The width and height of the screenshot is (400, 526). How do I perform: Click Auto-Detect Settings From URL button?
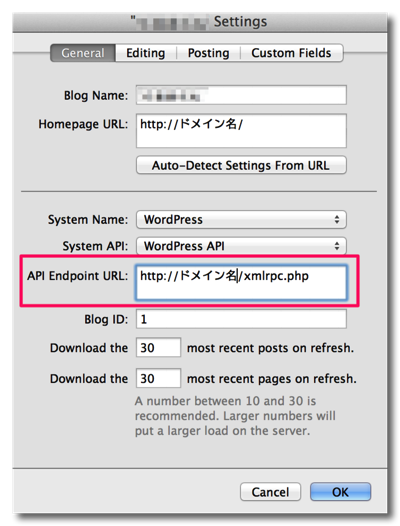(x=241, y=165)
